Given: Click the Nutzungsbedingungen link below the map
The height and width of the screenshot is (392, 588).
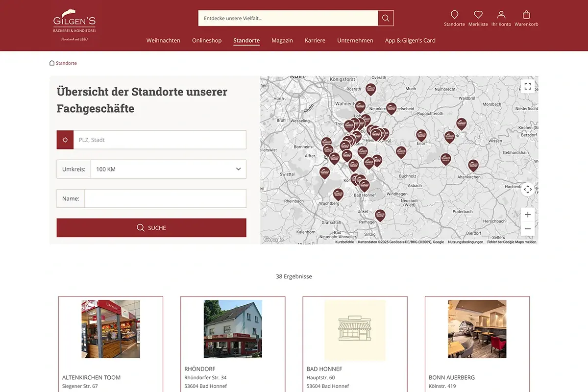Looking at the screenshot, I should point(465,242).
